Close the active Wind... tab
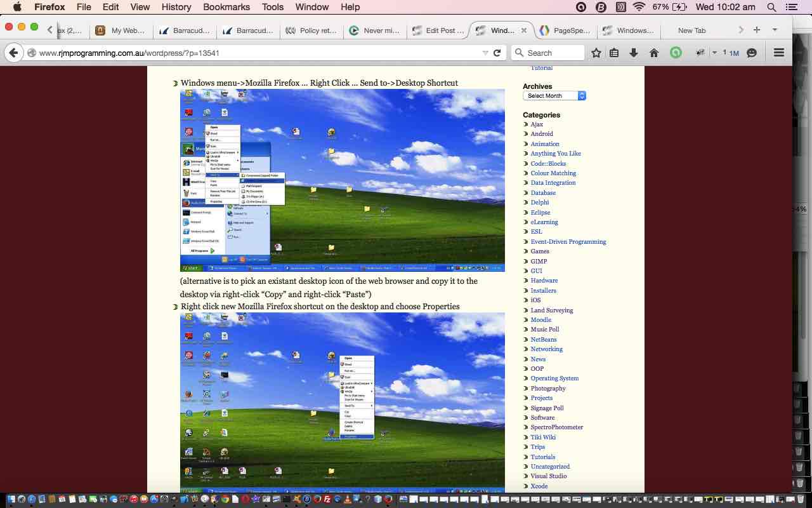Viewport: 812px width, 508px height. (524, 30)
